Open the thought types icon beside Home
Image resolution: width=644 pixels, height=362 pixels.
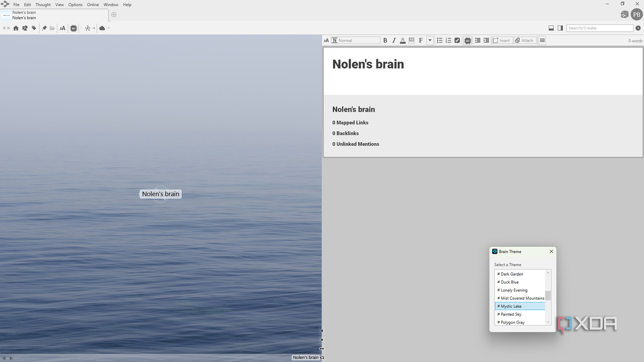coord(25,28)
